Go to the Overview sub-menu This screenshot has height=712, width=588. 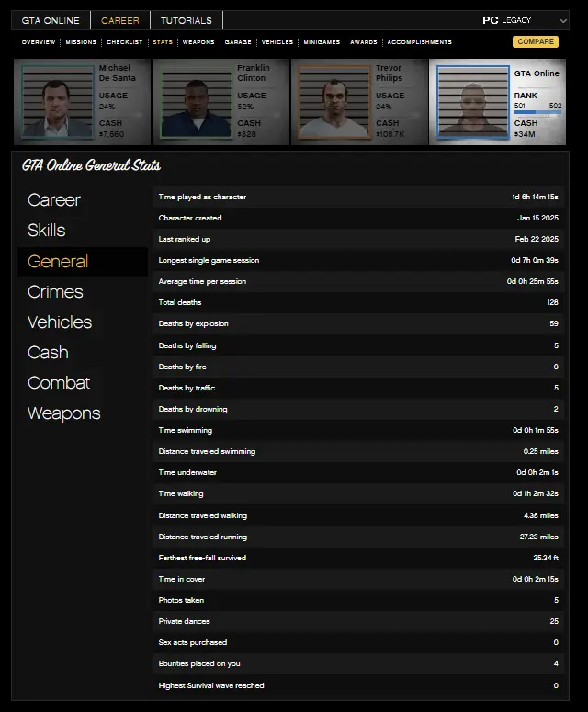click(39, 42)
